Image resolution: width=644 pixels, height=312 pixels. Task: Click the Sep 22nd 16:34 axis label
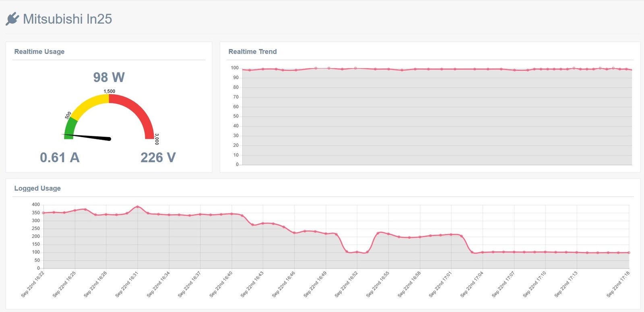coord(159,284)
